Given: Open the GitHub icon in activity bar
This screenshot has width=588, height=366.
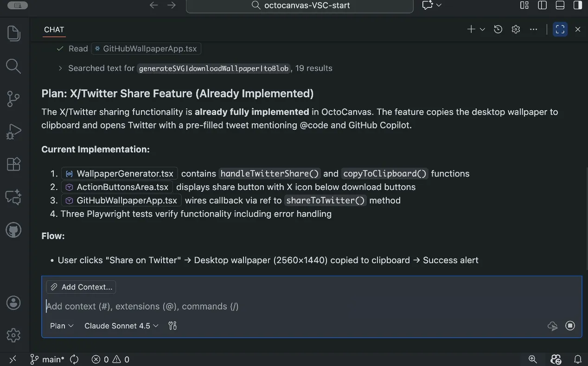Looking at the screenshot, I should pos(13,230).
